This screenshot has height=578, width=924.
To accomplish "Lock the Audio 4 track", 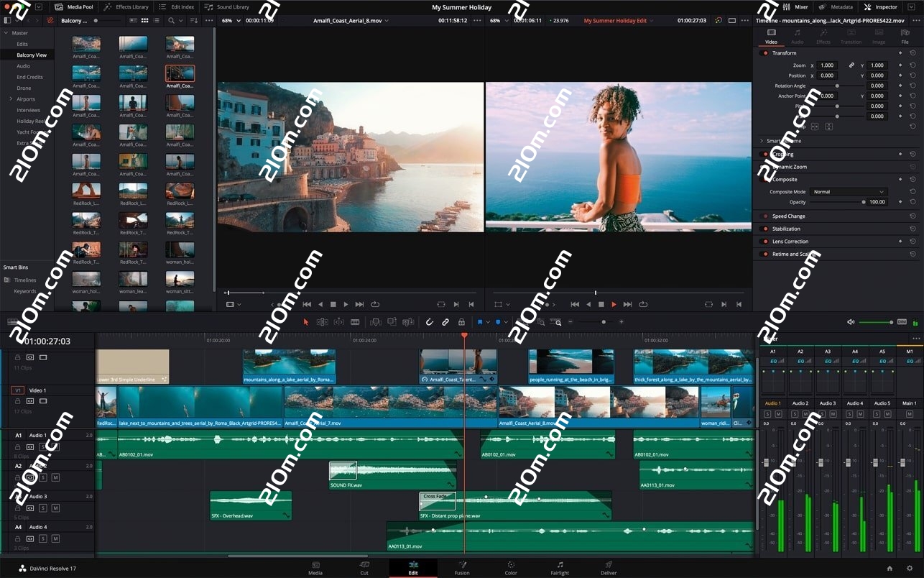I will pyautogui.click(x=18, y=538).
